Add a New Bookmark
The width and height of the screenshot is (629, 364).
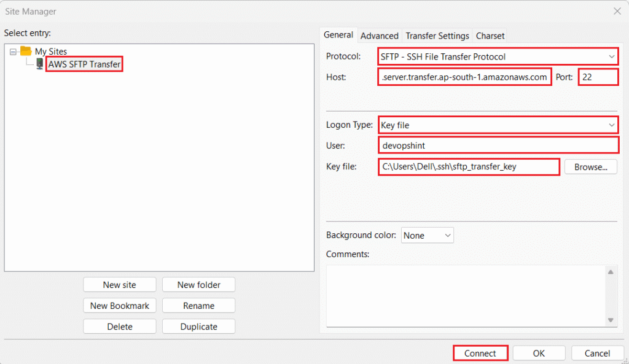[x=119, y=305]
